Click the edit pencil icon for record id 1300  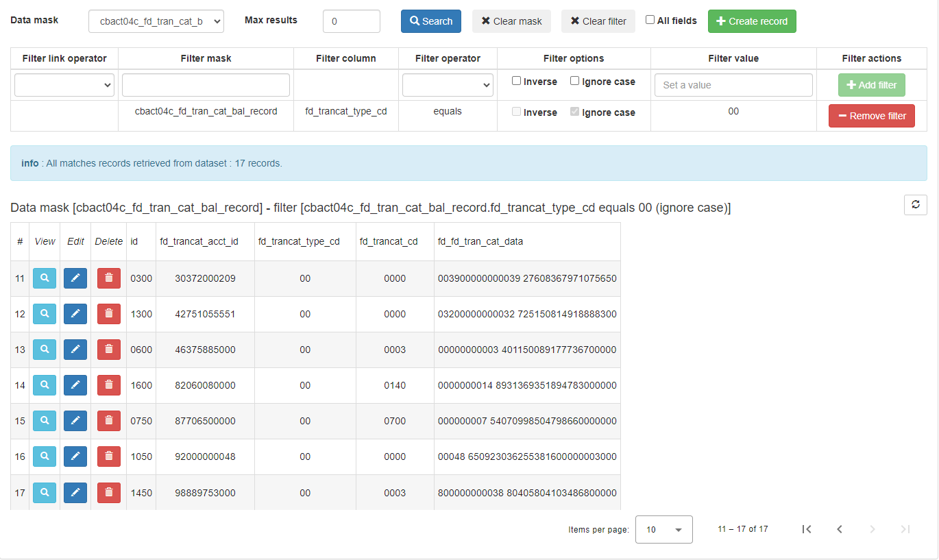(x=75, y=314)
